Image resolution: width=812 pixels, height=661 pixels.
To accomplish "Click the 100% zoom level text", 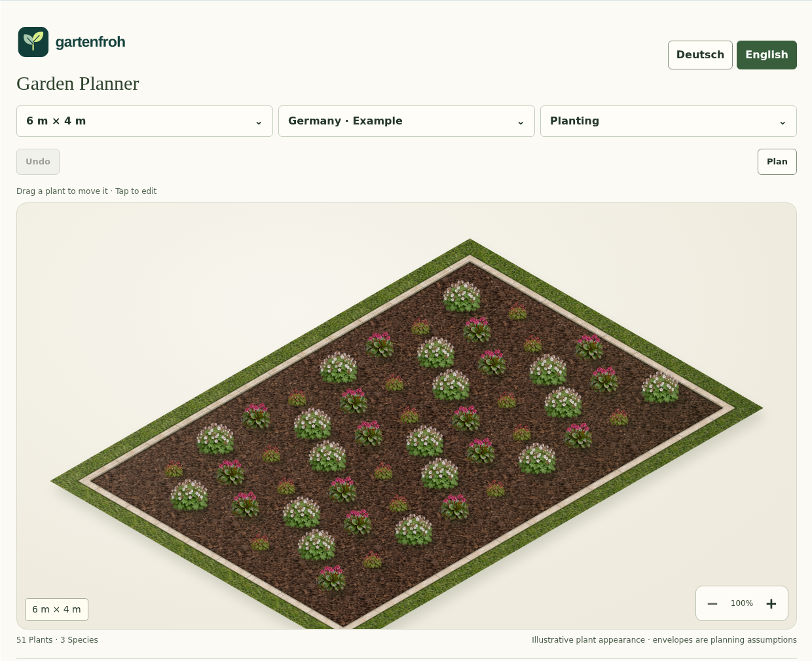I will (742, 603).
